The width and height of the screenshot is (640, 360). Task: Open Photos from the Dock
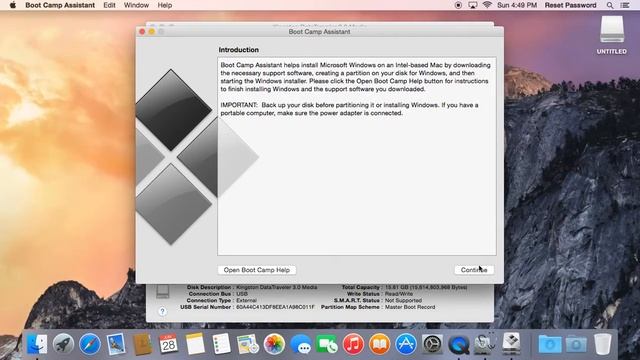pyautogui.click(x=274, y=344)
